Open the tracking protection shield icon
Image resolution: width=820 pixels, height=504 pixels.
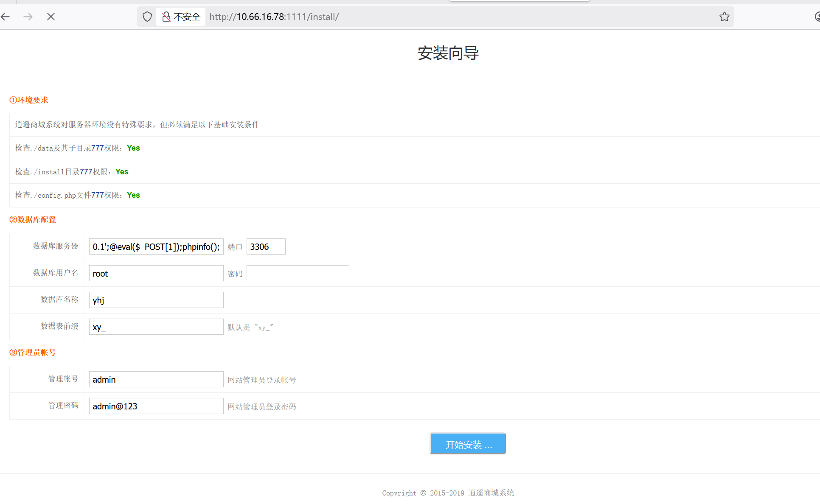coord(147,17)
